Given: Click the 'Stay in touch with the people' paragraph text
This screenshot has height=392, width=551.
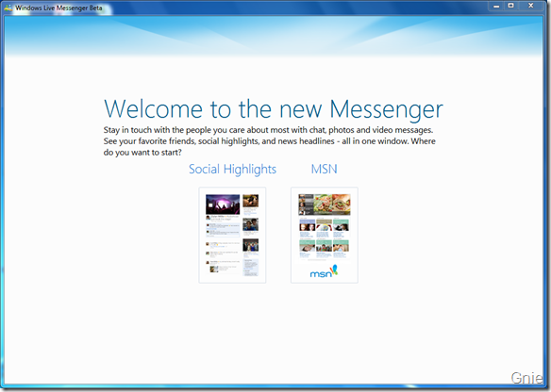Looking at the screenshot, I should pos(270,141).
